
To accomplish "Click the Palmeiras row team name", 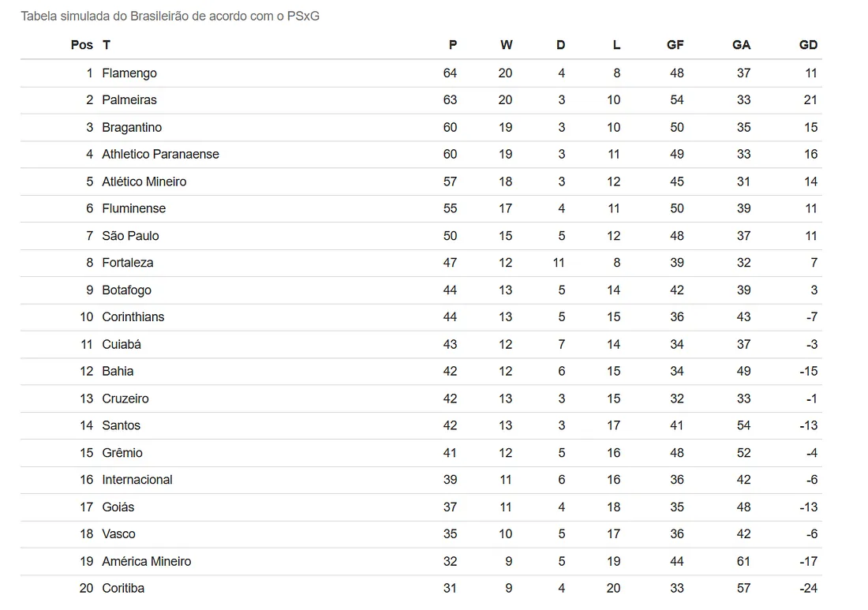I will 129,100.
